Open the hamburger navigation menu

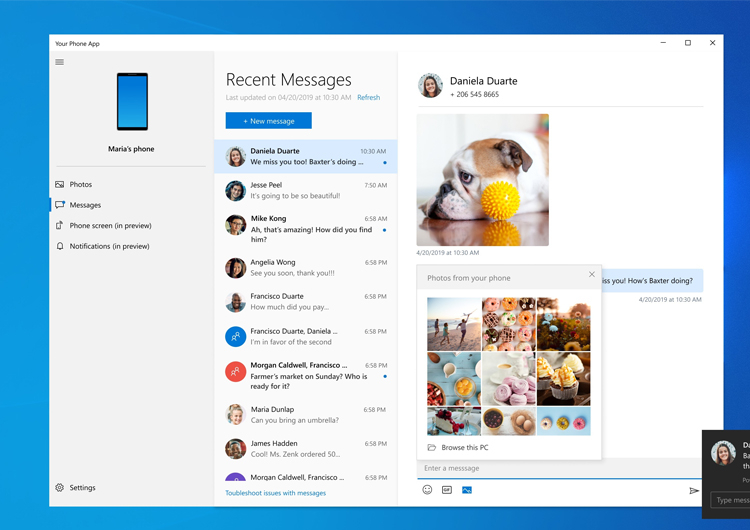point(60,62)
